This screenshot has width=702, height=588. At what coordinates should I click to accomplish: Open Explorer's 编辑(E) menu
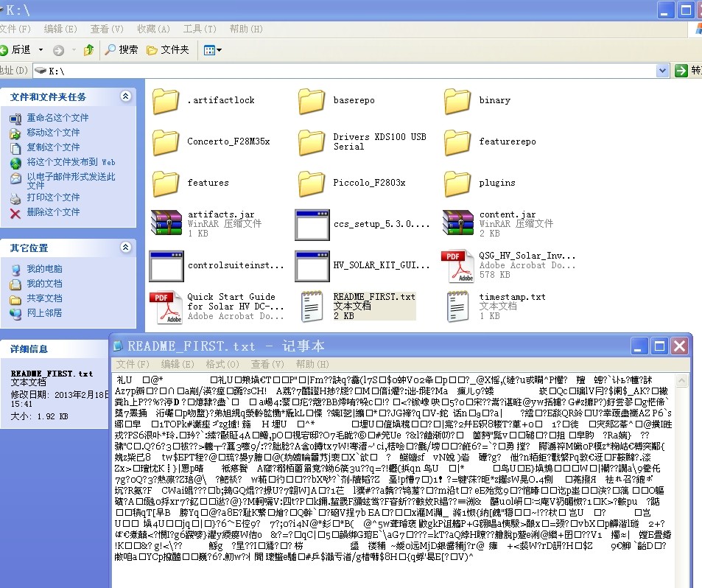pyautogui.click(x=60, y=29)
